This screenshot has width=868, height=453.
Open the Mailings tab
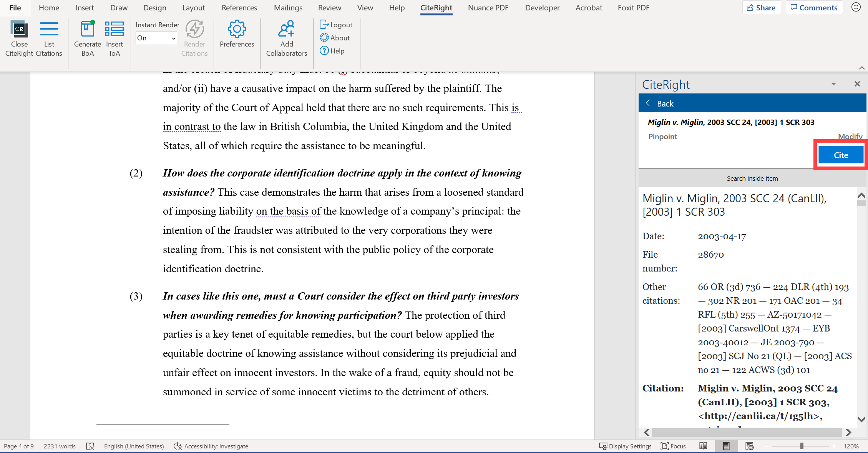click(x=288, y=8)
